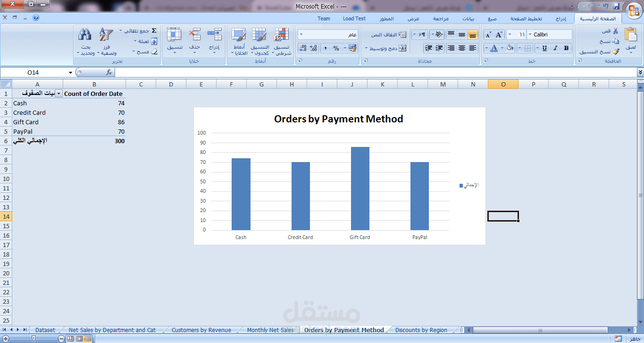Apply the percent style
The width and height of the screenshot is (644, 343).
(336, 48)
